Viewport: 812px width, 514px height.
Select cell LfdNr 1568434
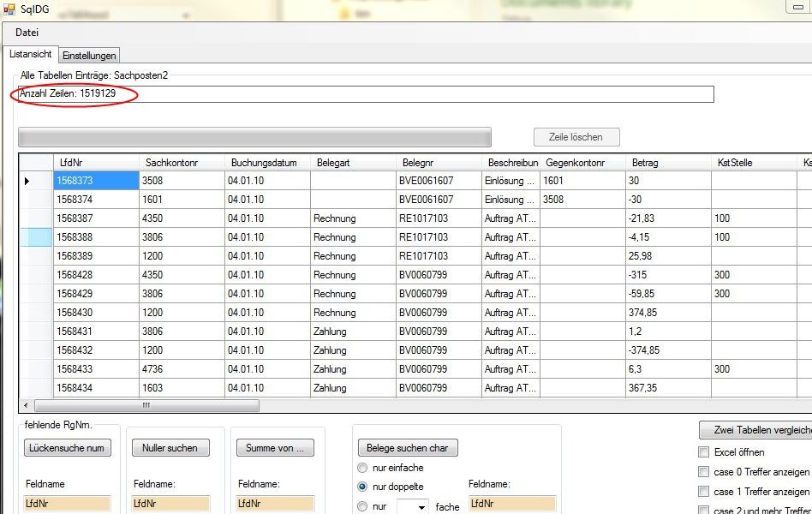tap(96, 387)
